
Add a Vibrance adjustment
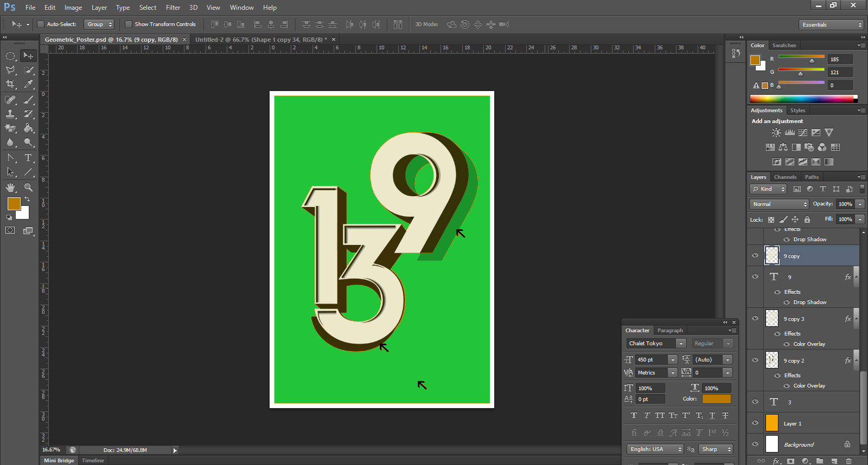pyautogui.click(x=829, y=133)
